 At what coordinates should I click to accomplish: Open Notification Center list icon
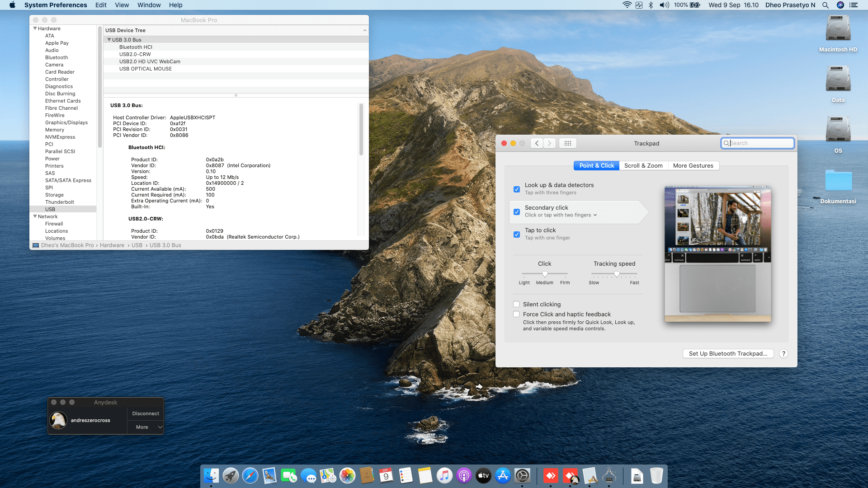coord(854,5)
